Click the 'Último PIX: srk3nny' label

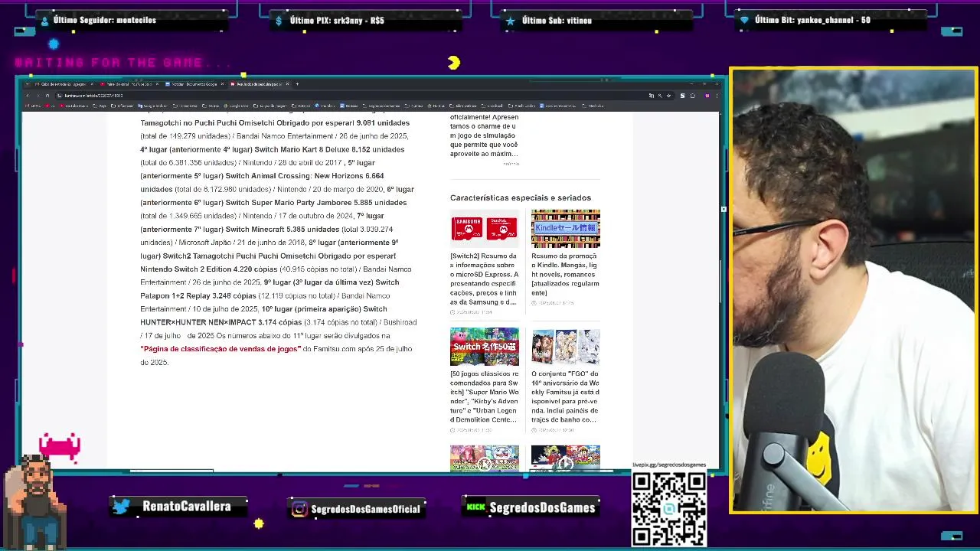click(337, 21)
